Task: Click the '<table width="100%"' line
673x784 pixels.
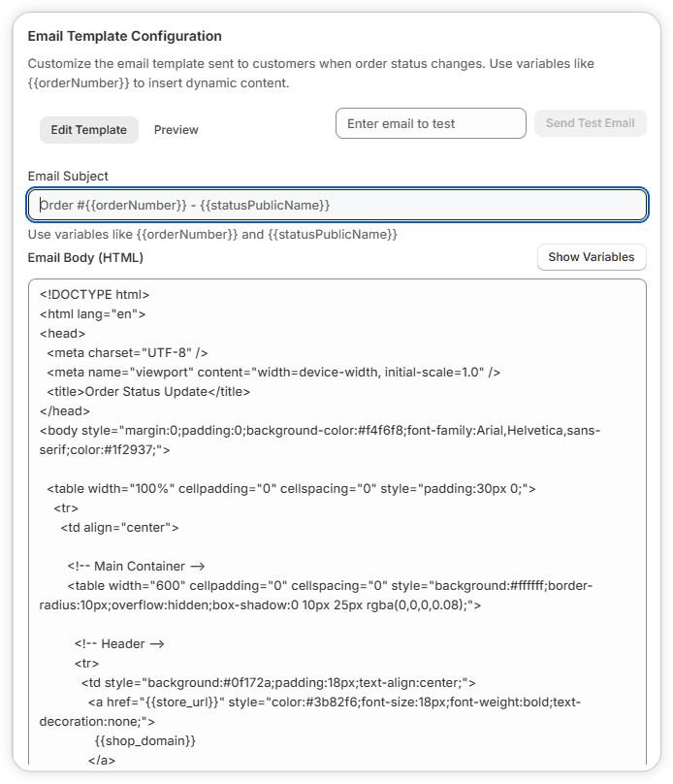Action: coord(291,488)
